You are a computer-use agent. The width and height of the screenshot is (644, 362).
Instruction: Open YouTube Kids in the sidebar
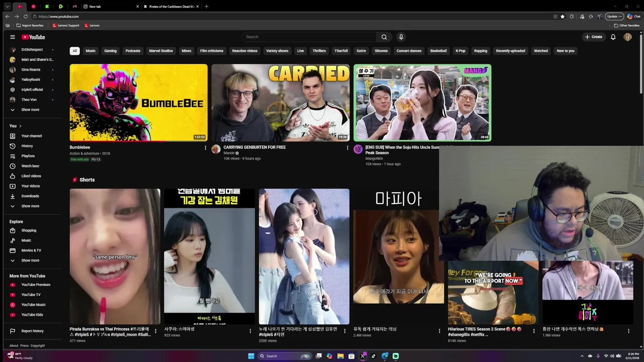[x=32, y=315]
